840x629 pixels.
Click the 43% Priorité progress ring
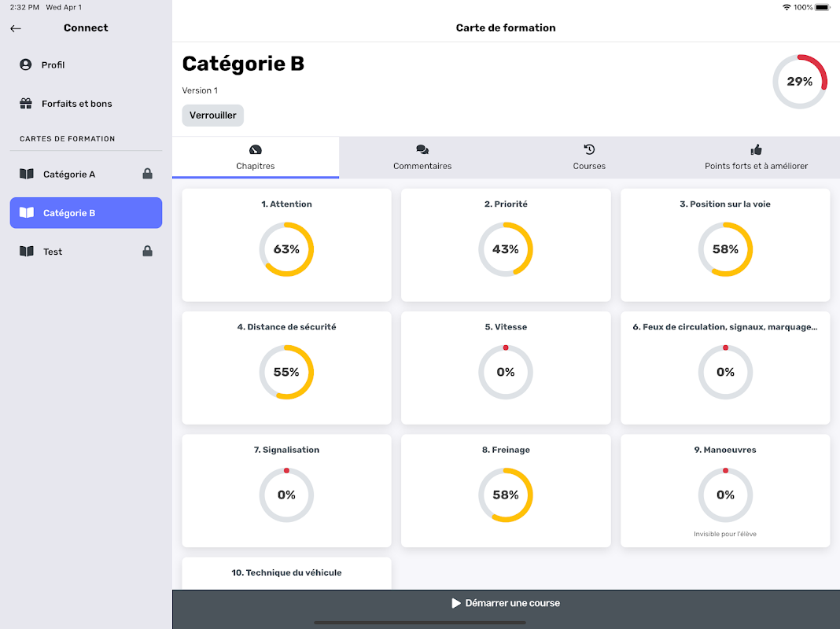(x=506, y=249)
